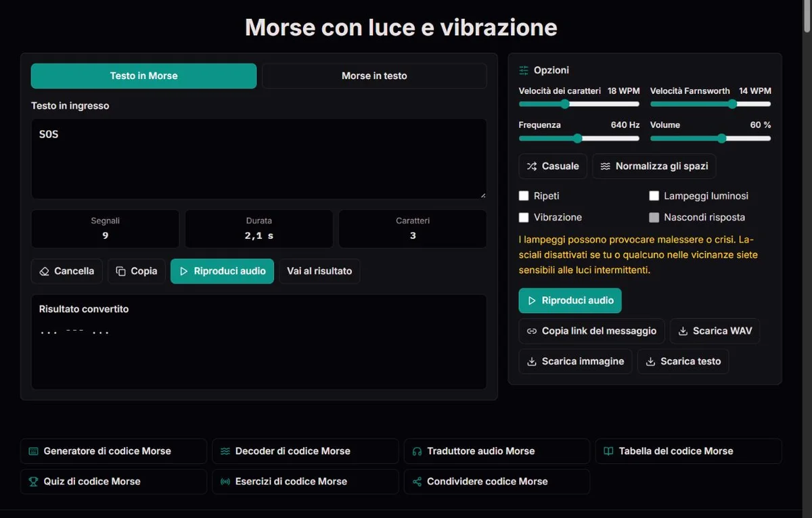This screenshot has width=812, height=518.
Task: Switch to the Testo in Morse tab
Action: [143, 76]
